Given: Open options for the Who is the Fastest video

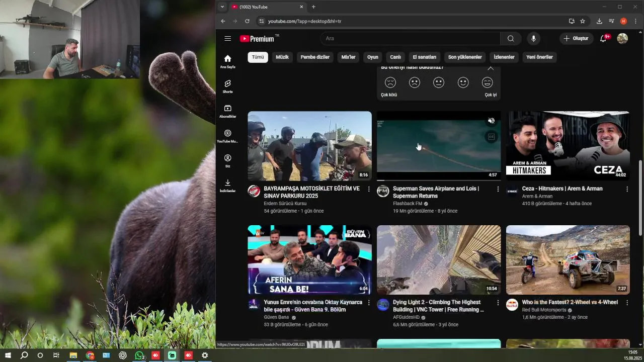Looking at the screenshot, I should tap(627, 303).
